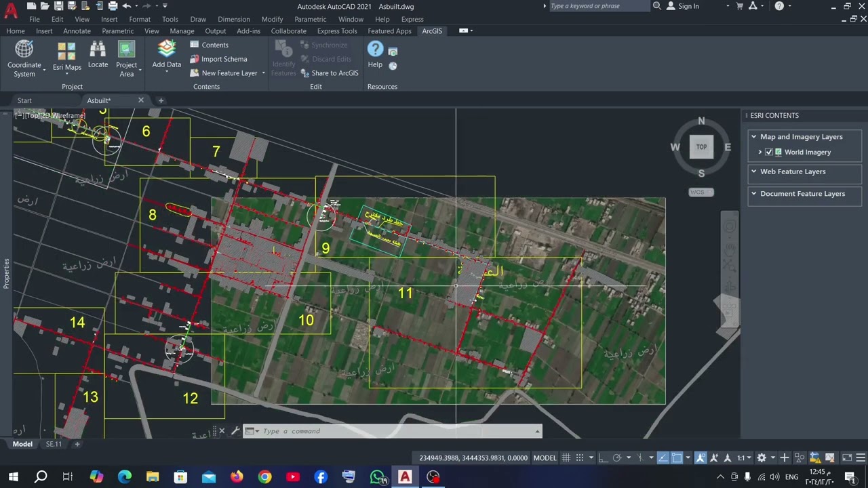
Task: Open the Undo history dropdown arrow
Action: (136, 6)
